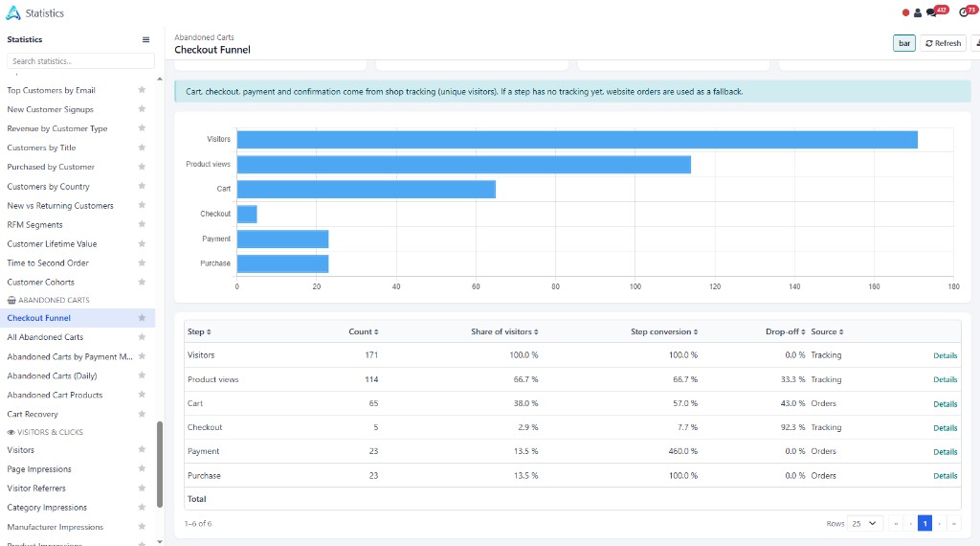Star the All Abandoned Carts report

tap(142, 336)
